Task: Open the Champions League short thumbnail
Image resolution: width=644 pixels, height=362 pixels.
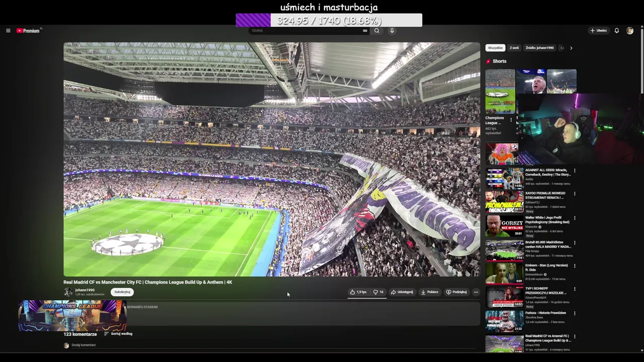Action: 500,92
